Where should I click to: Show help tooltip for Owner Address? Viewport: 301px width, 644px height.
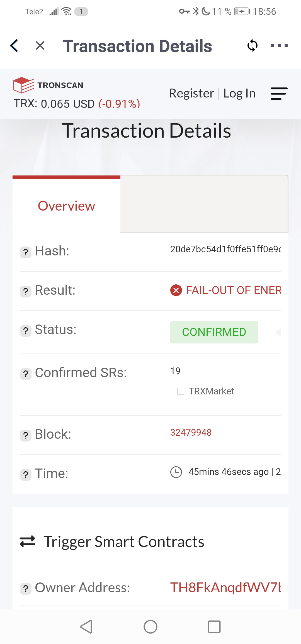point(26,589)
